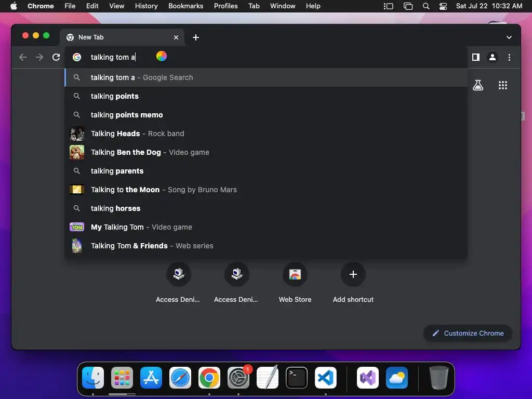Image resolution: width=532 pixels, height=399 pixels.
Task: Open the Bookmarks menu
Action: point(186,6)
